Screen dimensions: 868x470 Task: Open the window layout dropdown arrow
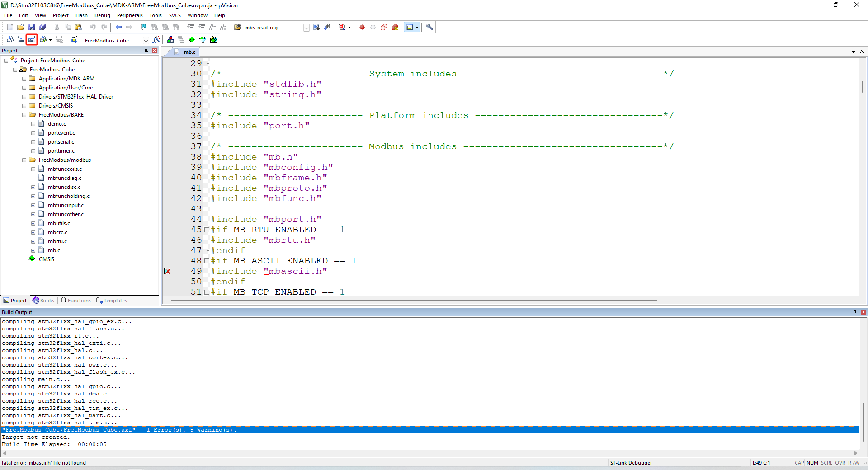tap(417, 27)
